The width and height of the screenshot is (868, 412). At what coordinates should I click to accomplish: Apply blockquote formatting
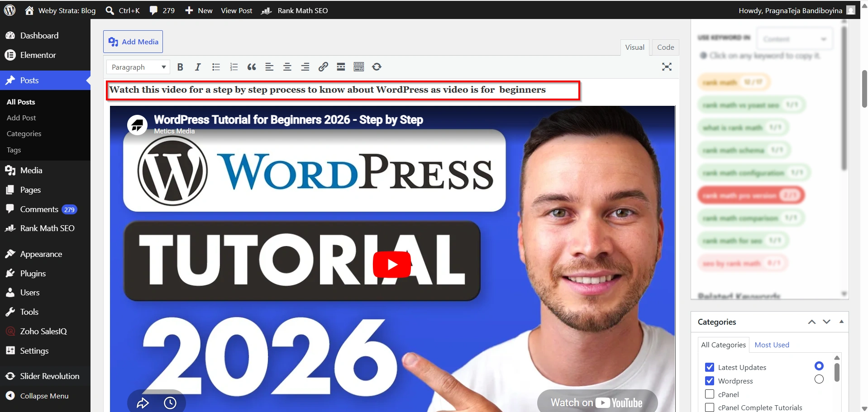(x=252, y=67)
